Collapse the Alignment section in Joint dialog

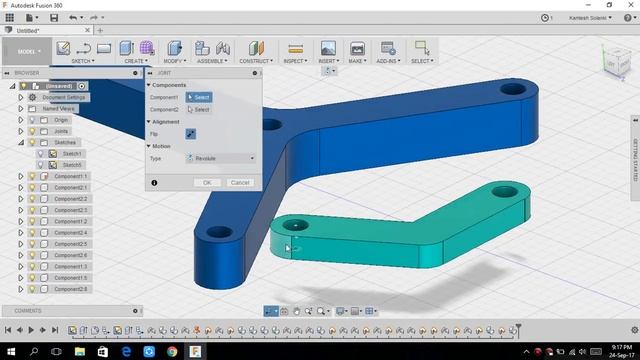[x=149, y=122]
